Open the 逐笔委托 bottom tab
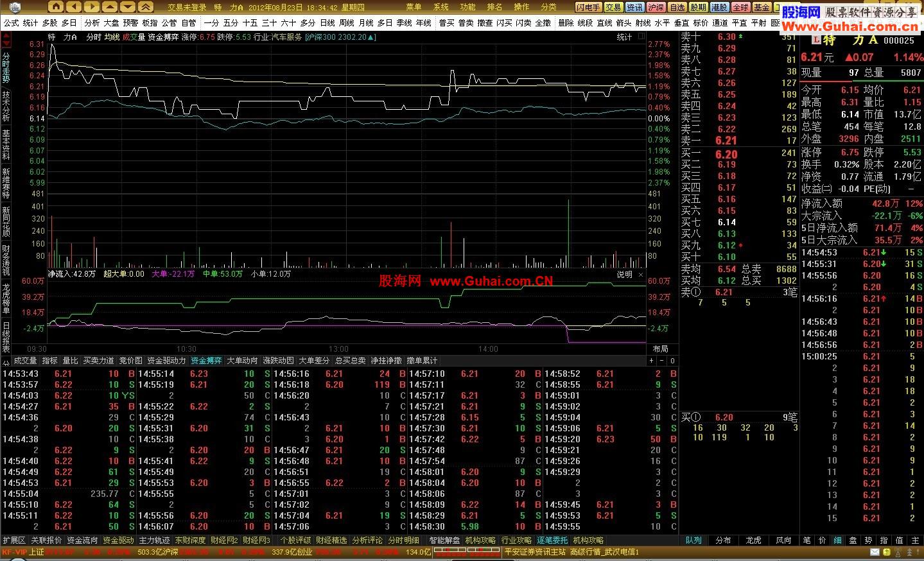The image size is (924, 561). coord(552,540)
